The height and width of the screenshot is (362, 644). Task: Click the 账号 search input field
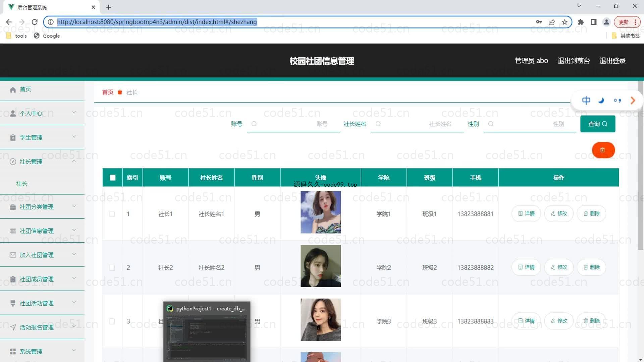click(293, 124)
